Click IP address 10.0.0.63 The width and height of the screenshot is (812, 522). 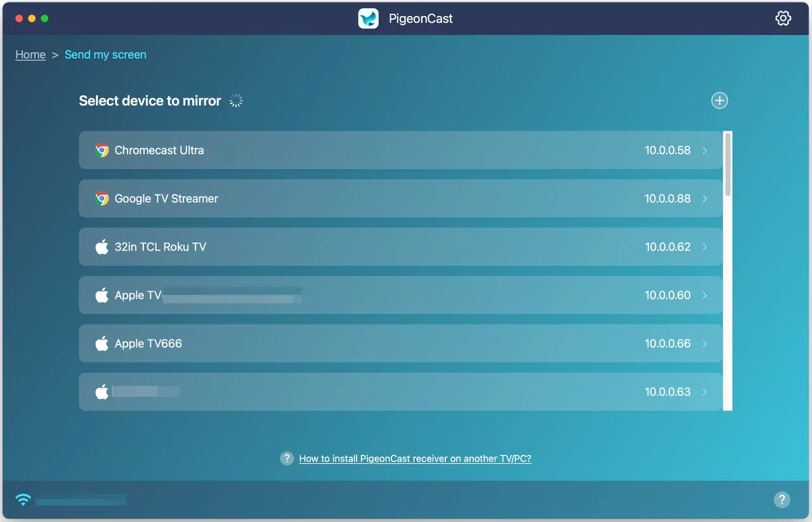667,391
